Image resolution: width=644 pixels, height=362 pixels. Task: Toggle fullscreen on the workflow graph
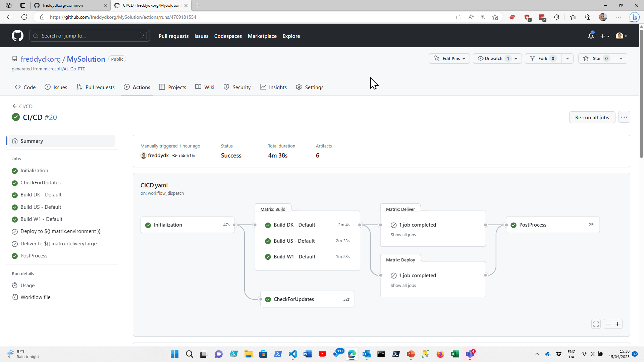(596, 324)
